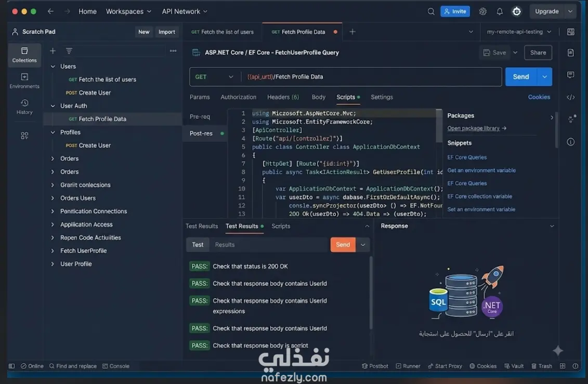This screenshot has width=588, height=384.
Task: Collapse the User Auth folder
Action: click(x=53, y=106)
